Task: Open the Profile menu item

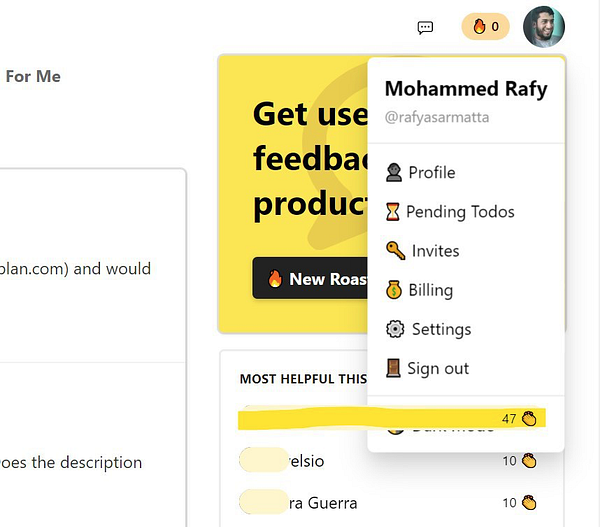Action: click(431, 173)
